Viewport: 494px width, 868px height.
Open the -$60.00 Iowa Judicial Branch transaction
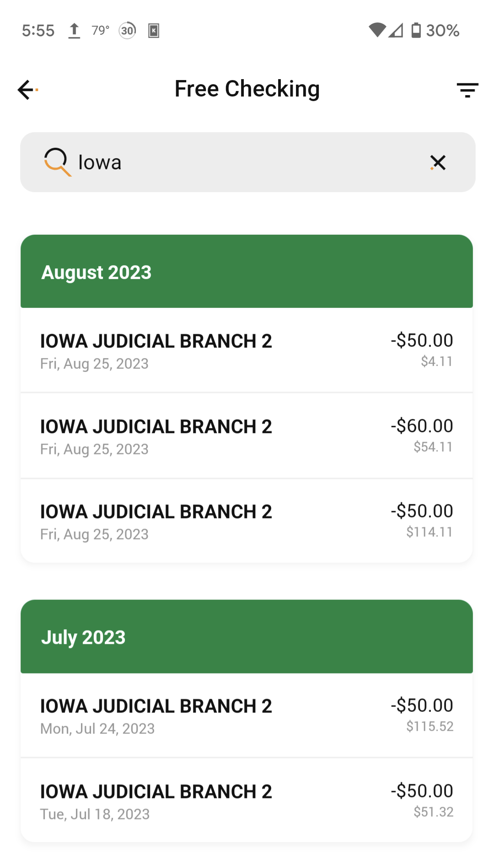pyautogui.click(x=247, y=436)
